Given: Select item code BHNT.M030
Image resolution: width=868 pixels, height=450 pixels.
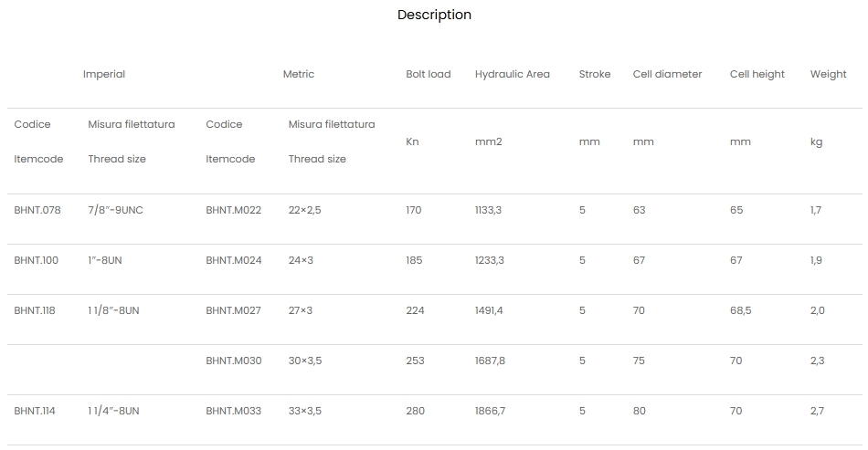Looking at the screenshot, I should (233, 361).
